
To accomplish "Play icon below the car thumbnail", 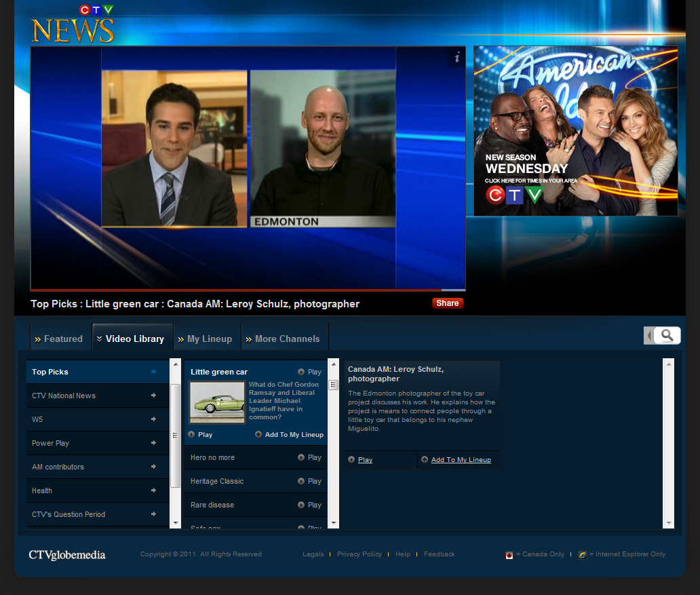I will coord(191,434).
